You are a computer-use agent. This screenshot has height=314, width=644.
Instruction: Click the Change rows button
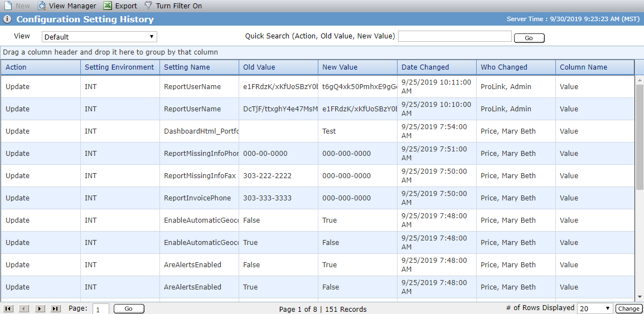point(628,308)
